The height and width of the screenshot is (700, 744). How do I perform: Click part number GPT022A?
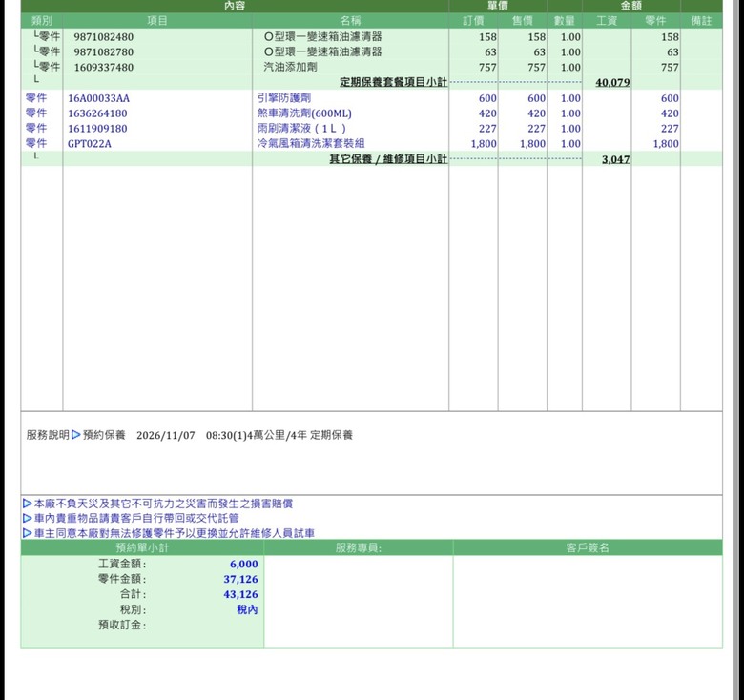click(90, 144)
